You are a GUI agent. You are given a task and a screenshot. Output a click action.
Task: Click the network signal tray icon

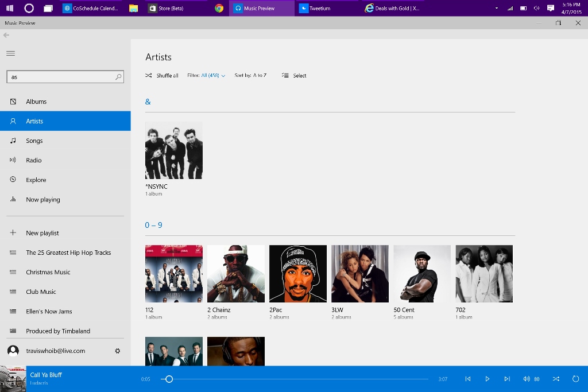point(510,8)
